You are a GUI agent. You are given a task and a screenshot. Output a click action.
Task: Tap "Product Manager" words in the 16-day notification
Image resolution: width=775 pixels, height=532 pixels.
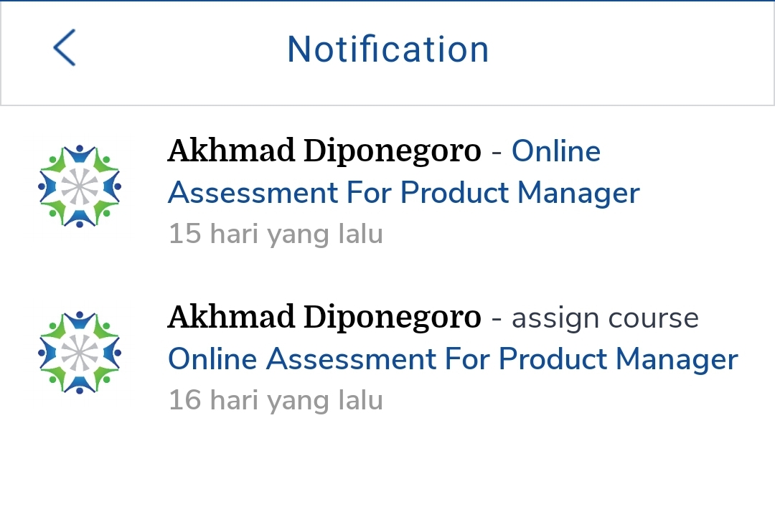click(x=618, y=358)
